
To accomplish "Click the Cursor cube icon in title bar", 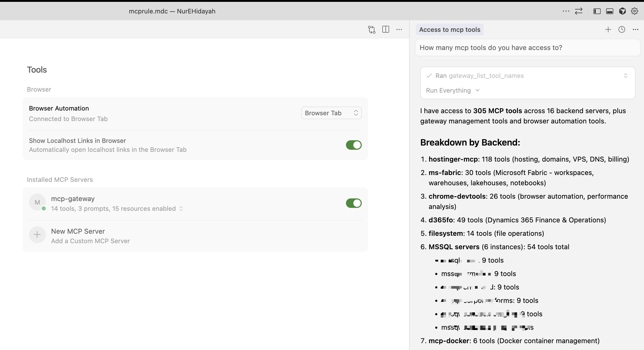I will coord(622,11).
